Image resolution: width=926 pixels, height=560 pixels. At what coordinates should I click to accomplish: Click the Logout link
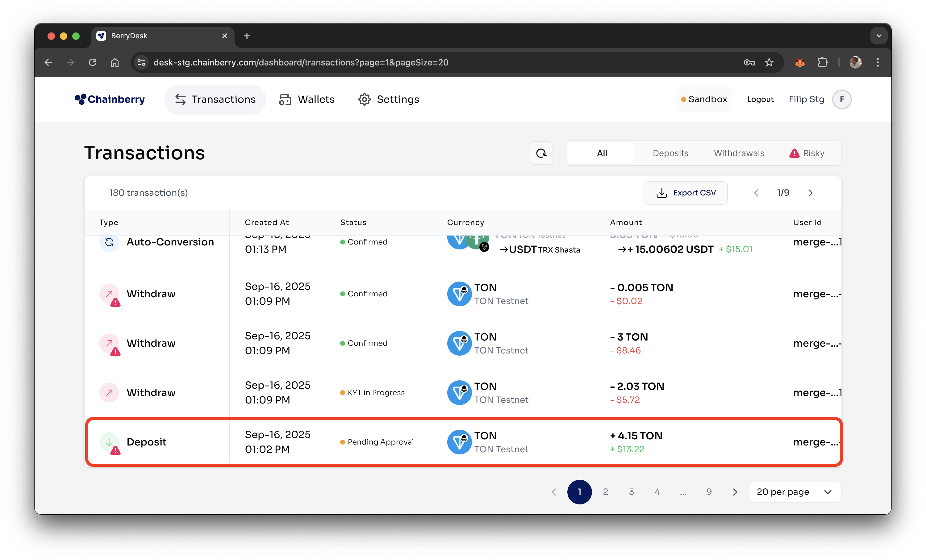click(x=760, y=99)
